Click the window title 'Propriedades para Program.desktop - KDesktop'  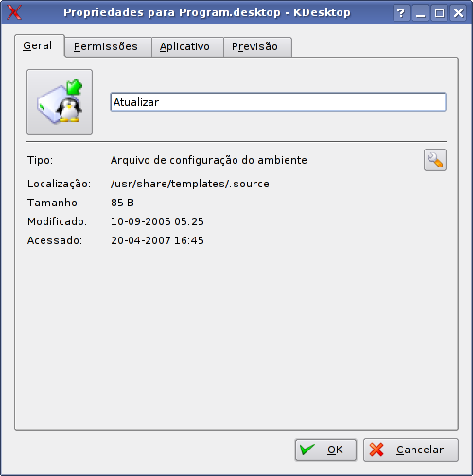[x=207, y=12]
